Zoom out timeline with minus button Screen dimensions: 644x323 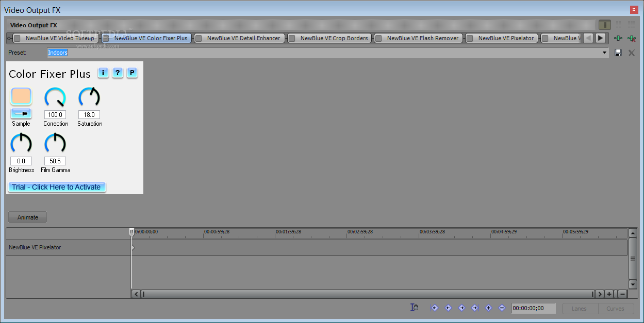point(622,294)
